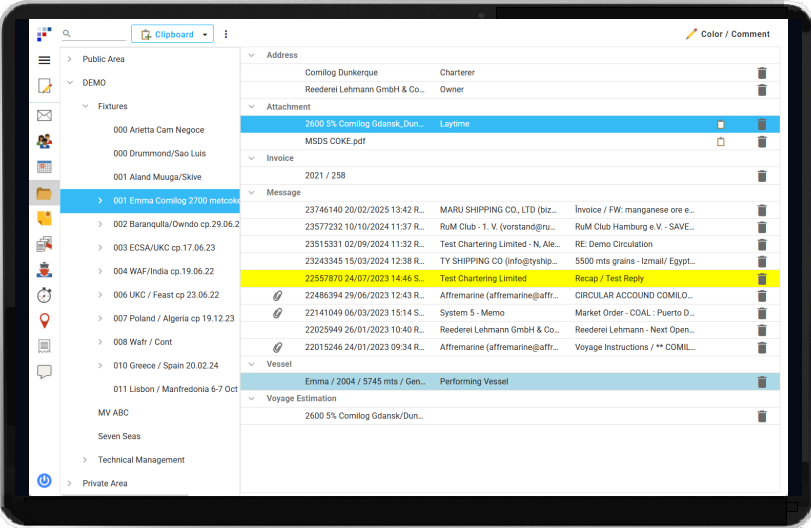The height and width of the screenshot is (528, 811).
Task: Open the receipt icon in sidebar
Action: point(44,346)
